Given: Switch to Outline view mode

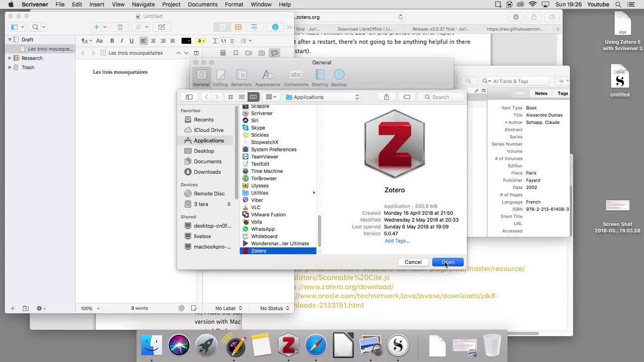Looking at the screenshot, I should 254,27.
